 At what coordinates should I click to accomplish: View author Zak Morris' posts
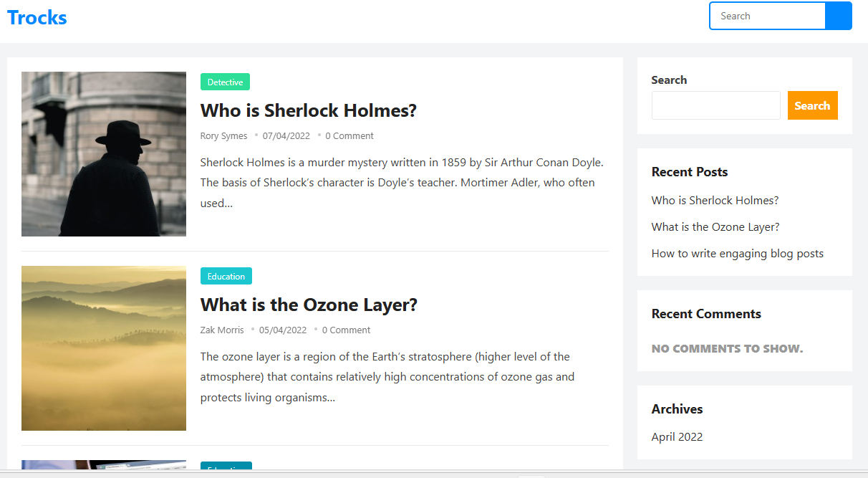(x=222, y=330)
